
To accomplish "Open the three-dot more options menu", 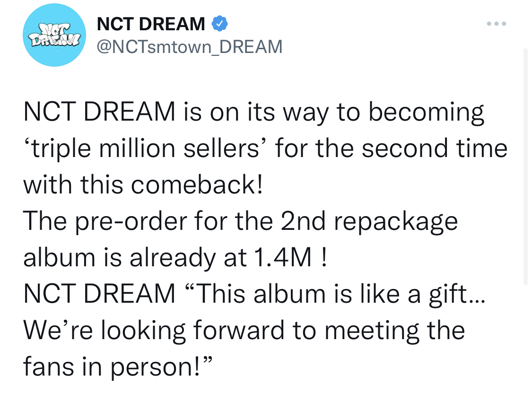I will pos(497,24).
